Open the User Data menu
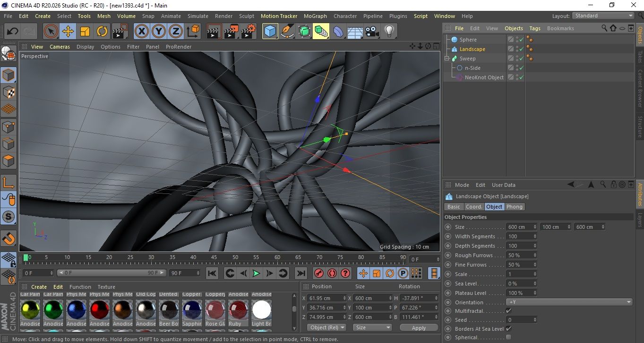This screenshot has height=343, width=644. (x=504, y=185)
